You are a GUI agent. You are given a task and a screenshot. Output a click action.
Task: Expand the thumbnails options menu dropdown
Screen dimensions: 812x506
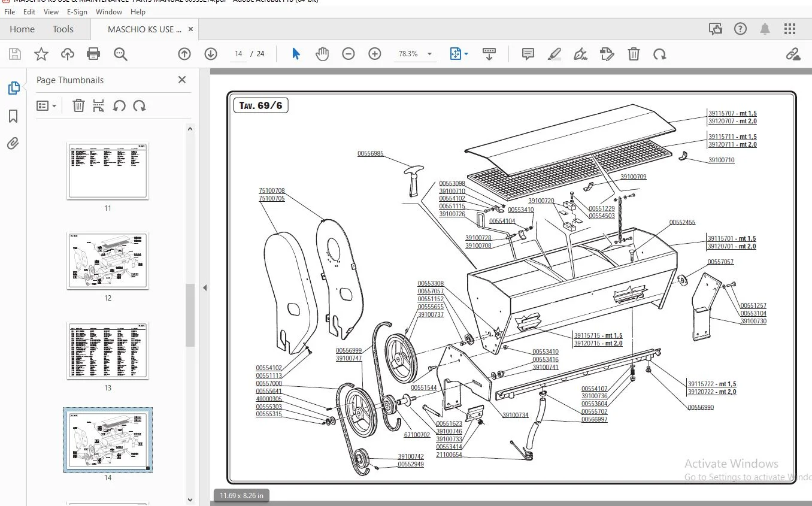coord(47,106)
